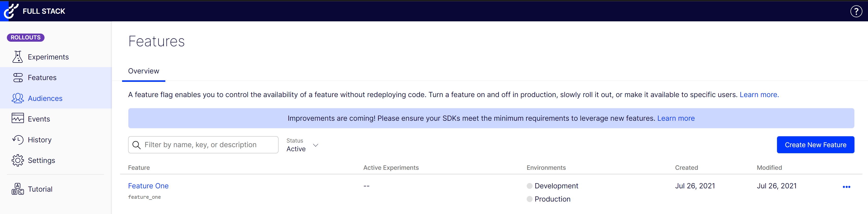Click the Features toggle icon in sidebar
The width and height of the screenshot is (868, 214).
(x=18, y=78)
